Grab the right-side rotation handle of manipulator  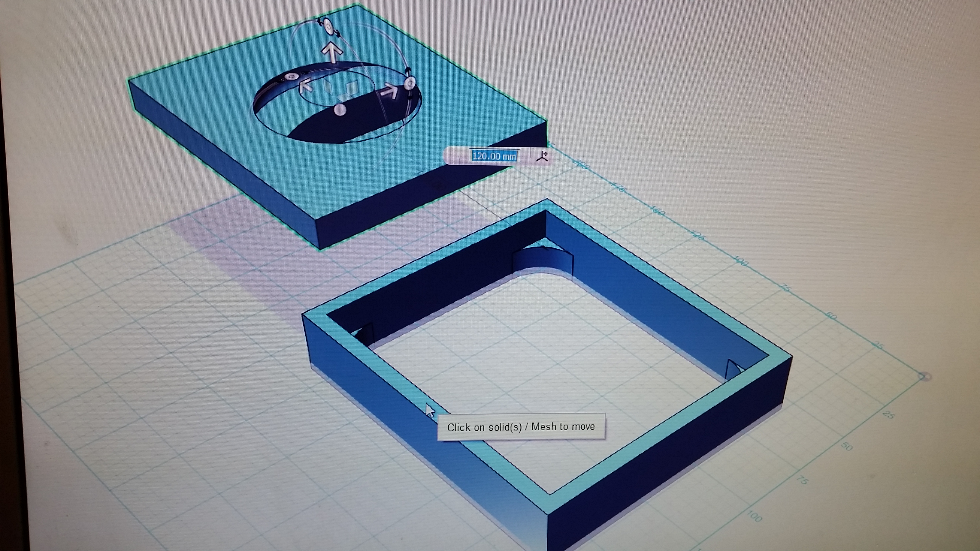tap(410, 83)
